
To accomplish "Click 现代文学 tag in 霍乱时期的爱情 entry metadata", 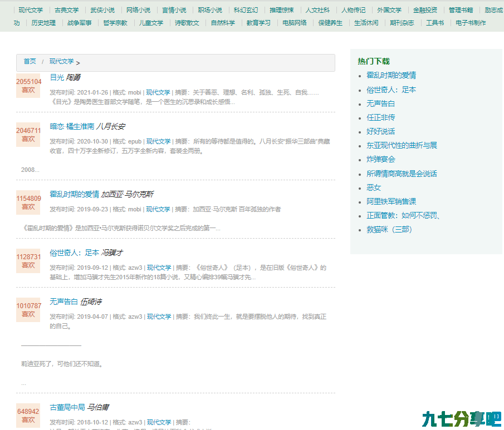I will click(x=158, y=209).
